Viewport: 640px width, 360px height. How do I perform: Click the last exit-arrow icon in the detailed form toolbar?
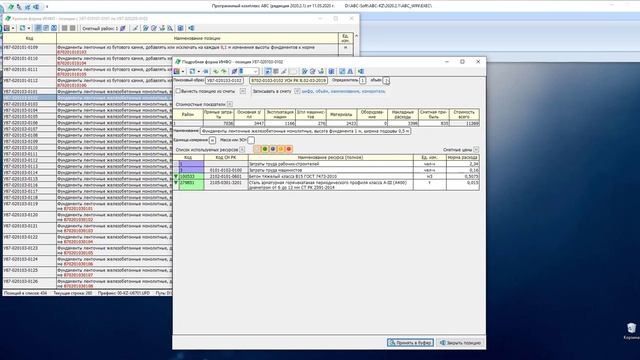360,71
